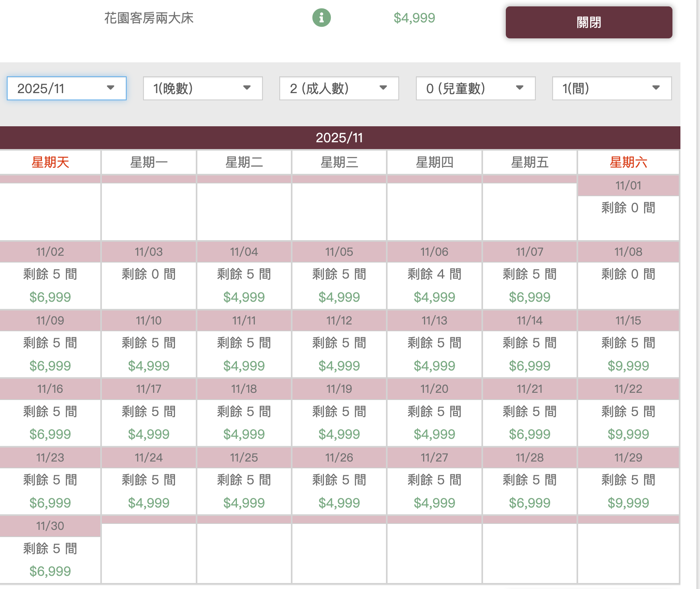Image resolution: width=700 pixels, height=589 pixels.
Task: Click the $4,999 price on 11/26
Action: [339, 503]
